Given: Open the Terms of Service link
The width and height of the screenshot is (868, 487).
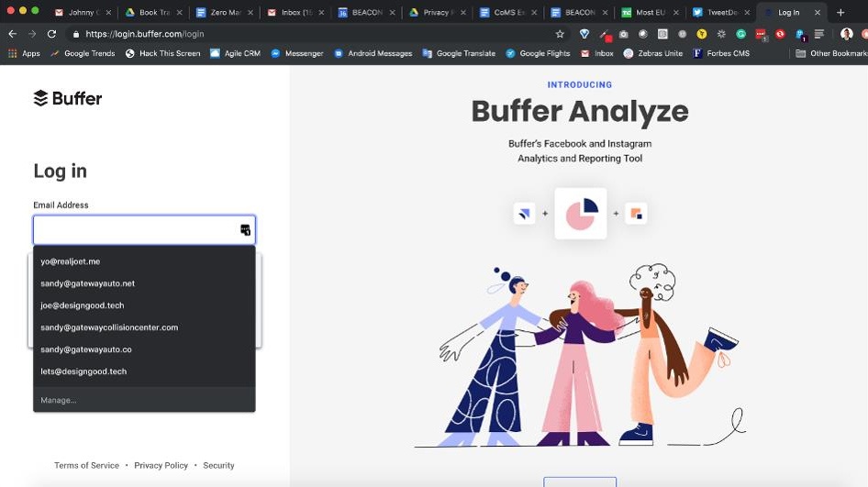Looking at the screenshot, I should [x=86, y=466].
